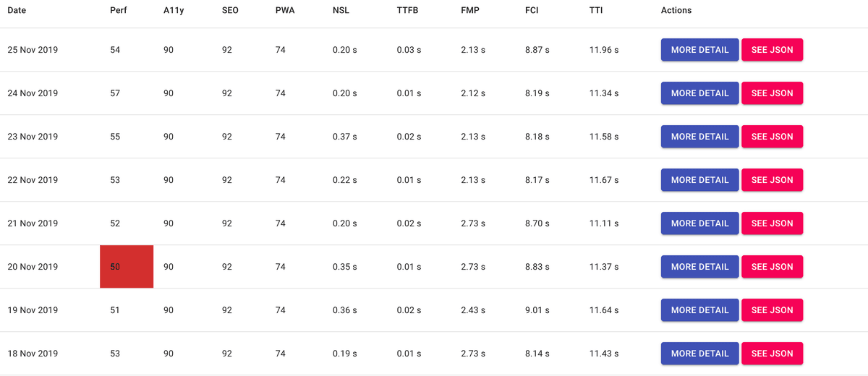See JSON for 18 Nov 2019 report

click(x=772, y=354)
